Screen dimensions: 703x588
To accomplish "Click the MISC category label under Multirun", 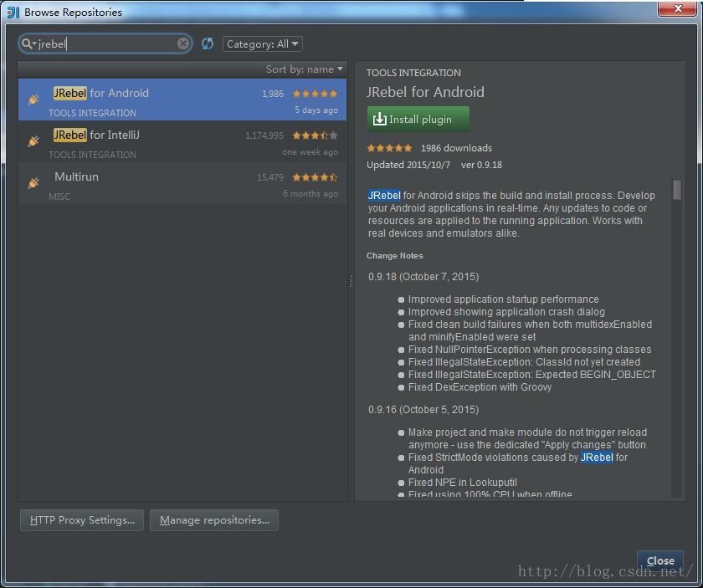I will [59, 197].
